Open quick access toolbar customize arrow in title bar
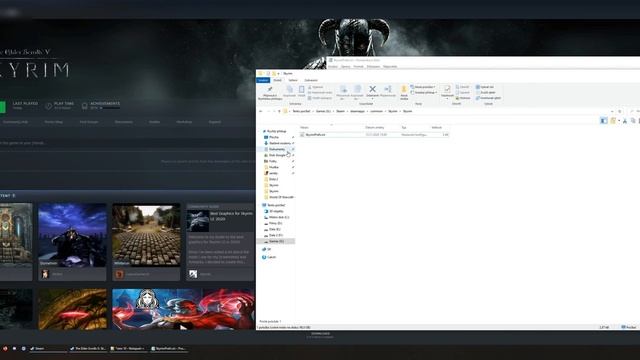Image resolution: width=640 pixels, height=360 pixels. tap(278, 74)
